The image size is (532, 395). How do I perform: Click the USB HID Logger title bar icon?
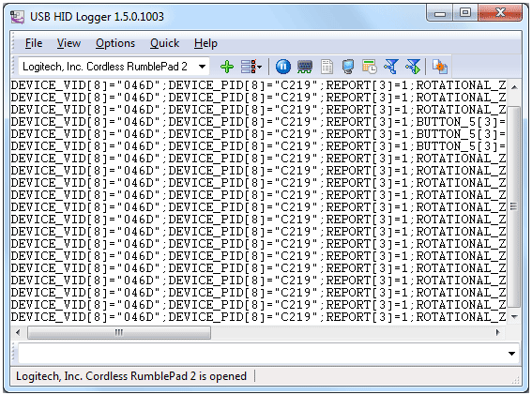point(17,17)
